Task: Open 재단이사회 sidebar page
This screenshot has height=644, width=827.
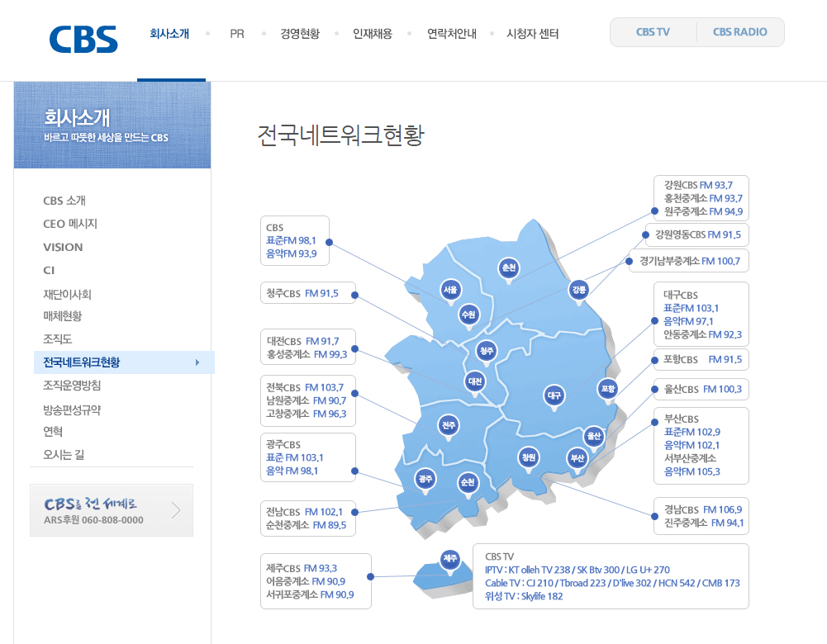Action: (67, 294)
